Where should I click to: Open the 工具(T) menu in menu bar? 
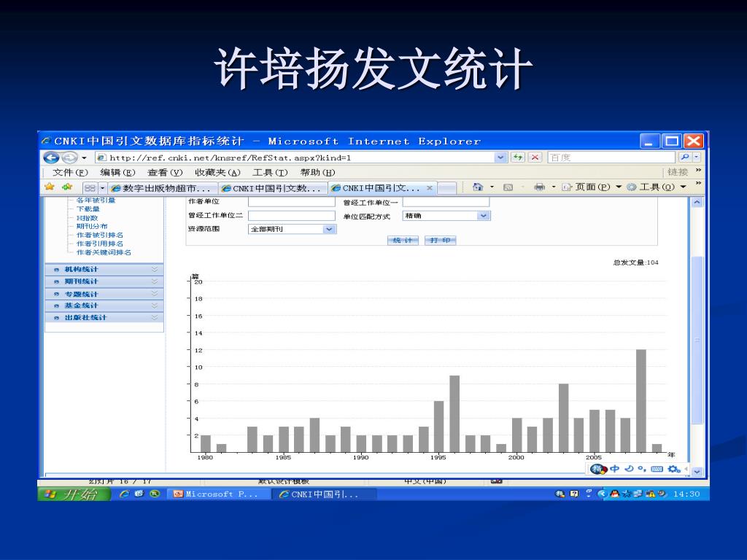pos(270,172)
